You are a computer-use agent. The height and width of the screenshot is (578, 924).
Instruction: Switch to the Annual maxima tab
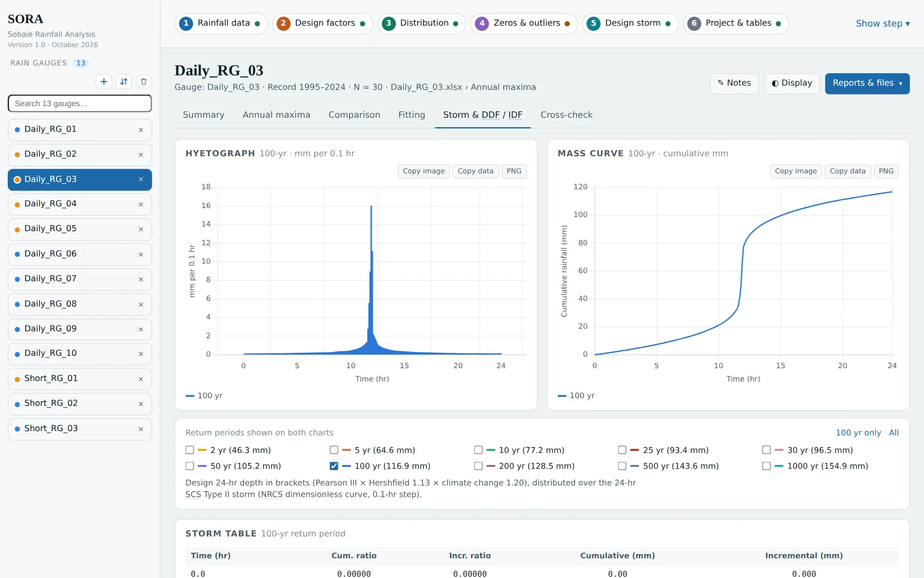tap(276, 115)
